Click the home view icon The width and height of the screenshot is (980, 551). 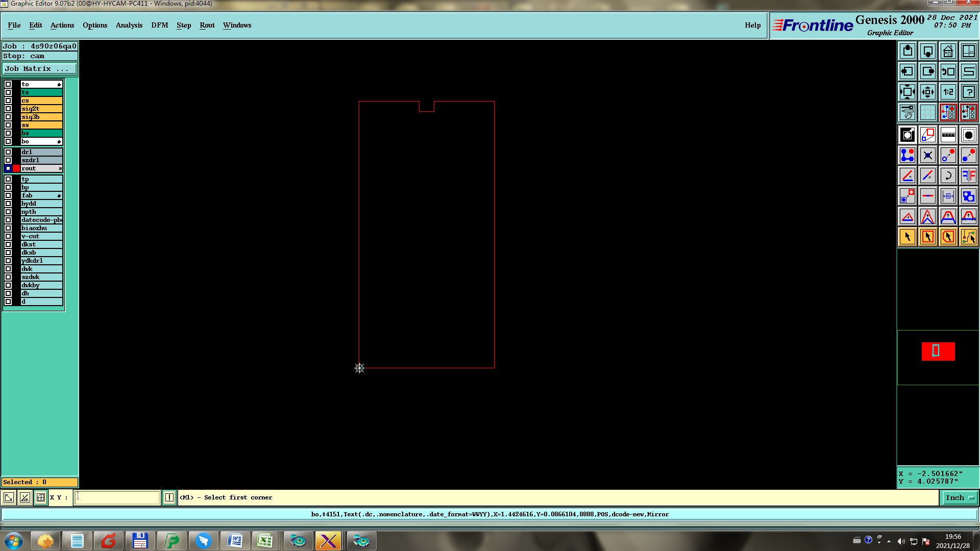948,51
